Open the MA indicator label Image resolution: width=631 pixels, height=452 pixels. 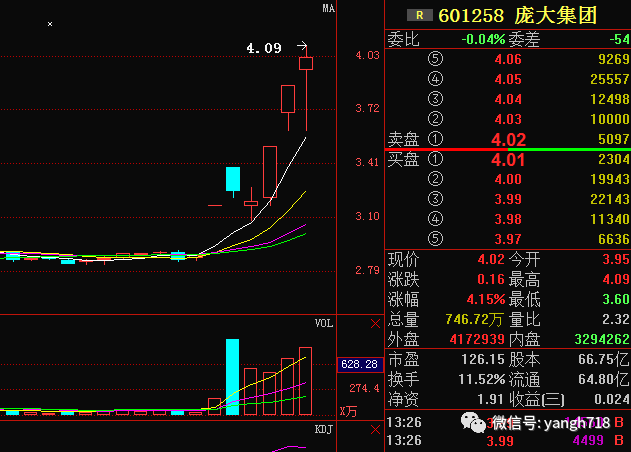327,9
